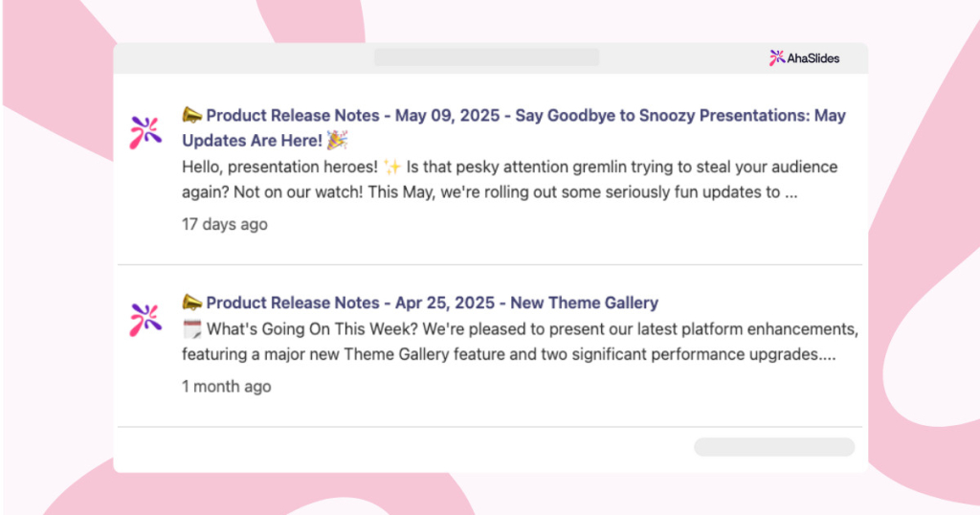
Task: Click the party popper emoji after 'Updates Are Here!'
Action: click(x=338, y=141)
